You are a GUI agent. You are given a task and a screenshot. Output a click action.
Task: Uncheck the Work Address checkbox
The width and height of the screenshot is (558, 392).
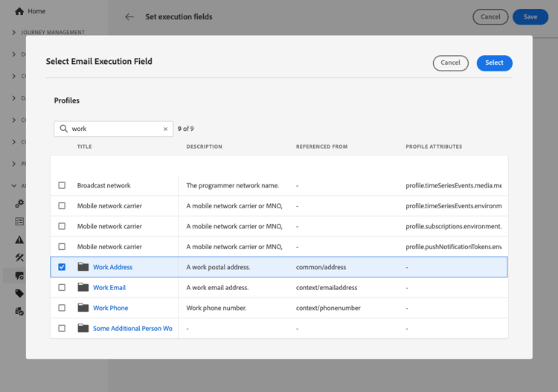62,267
